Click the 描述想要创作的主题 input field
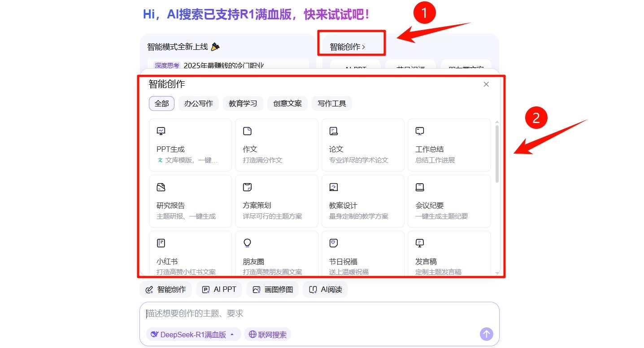 314,313
